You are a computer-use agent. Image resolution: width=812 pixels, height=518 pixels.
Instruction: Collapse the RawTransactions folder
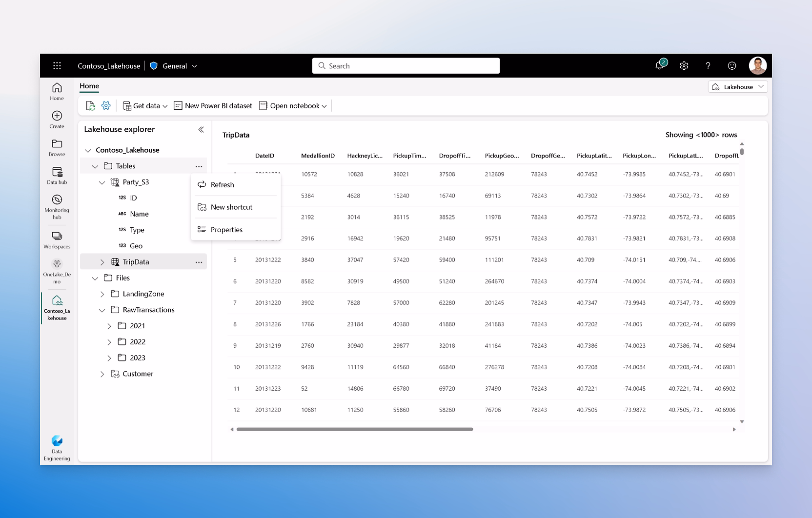click(102, 310)
